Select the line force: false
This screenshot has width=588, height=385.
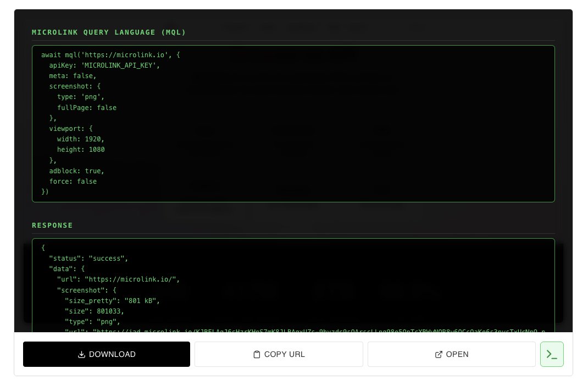[73, 182]
